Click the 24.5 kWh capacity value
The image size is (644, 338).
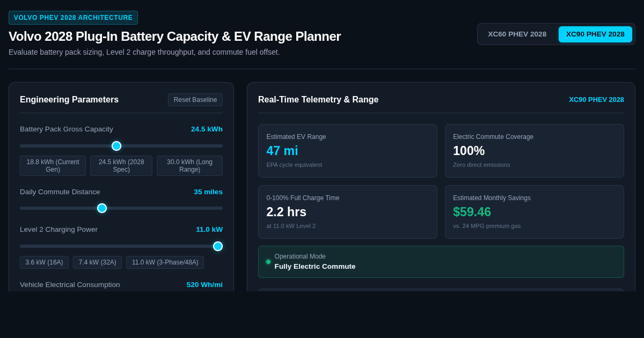pos(207,129)
